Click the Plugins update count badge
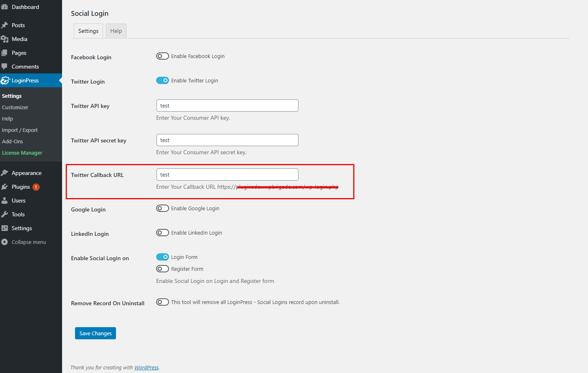Viewport: 588px width, 373px height. pyautogui.click(x=36, y=187)
